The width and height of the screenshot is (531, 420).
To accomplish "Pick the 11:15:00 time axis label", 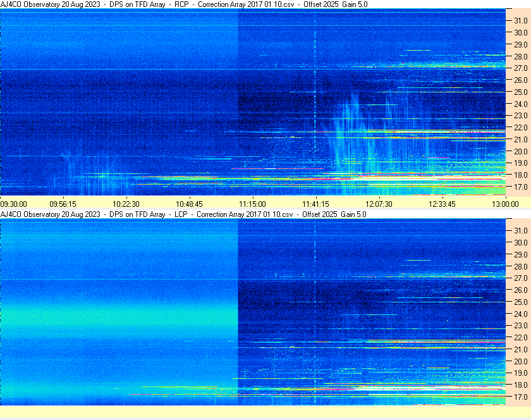I will point(253,204).
